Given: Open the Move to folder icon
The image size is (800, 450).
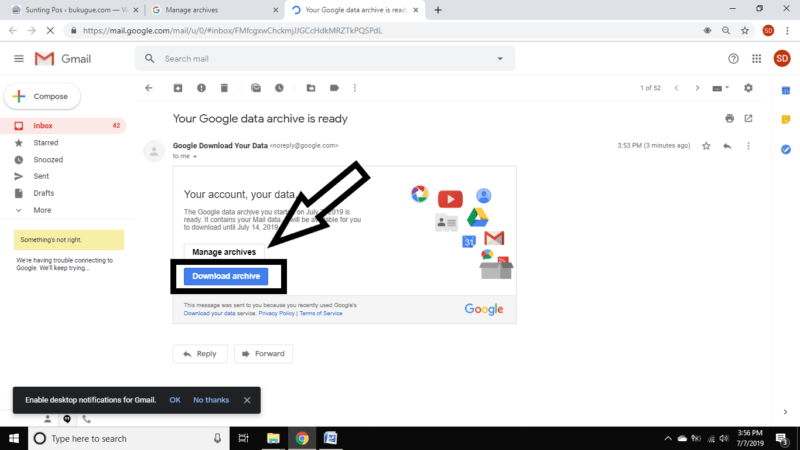Looking at the screenshot, I should (311, 88).
